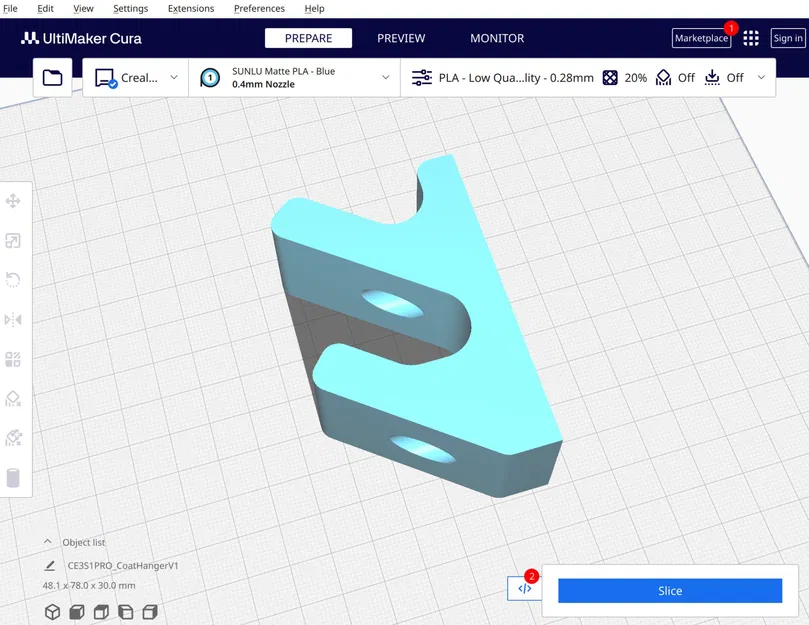
Task: Expand the print settings panel chevron
Action: pyautogui.click(x=761, y=77)
